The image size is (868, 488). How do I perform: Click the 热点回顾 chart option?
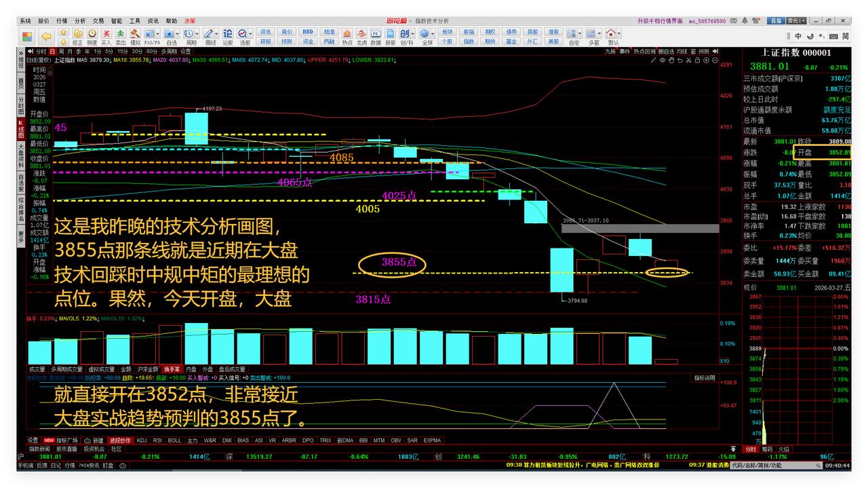coord(644,52)
